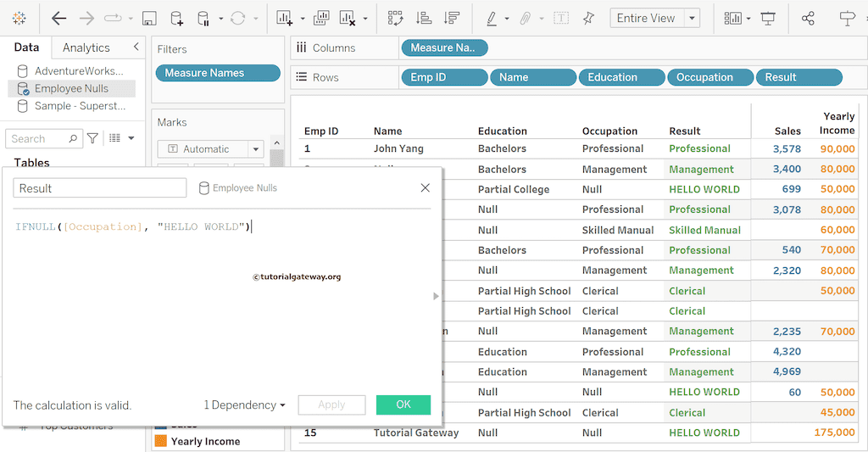This screenshot has width=868, height=452.
Task: Click the New Worksheet icon
Action: [285, 19]
